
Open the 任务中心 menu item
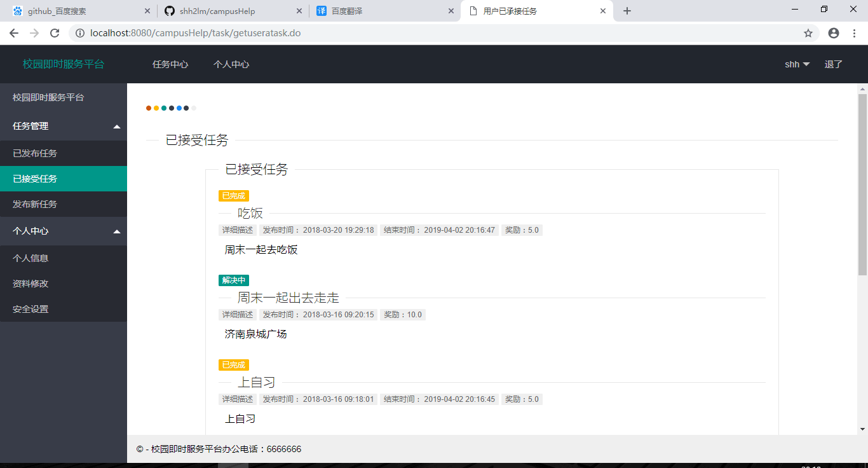[170, 64]
